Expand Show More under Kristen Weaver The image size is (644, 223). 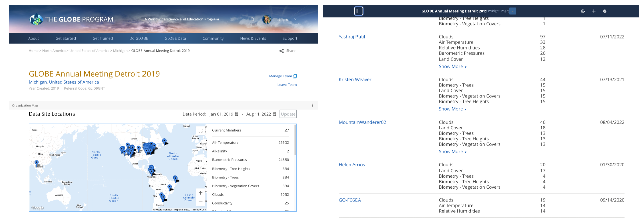coord(452,109)
